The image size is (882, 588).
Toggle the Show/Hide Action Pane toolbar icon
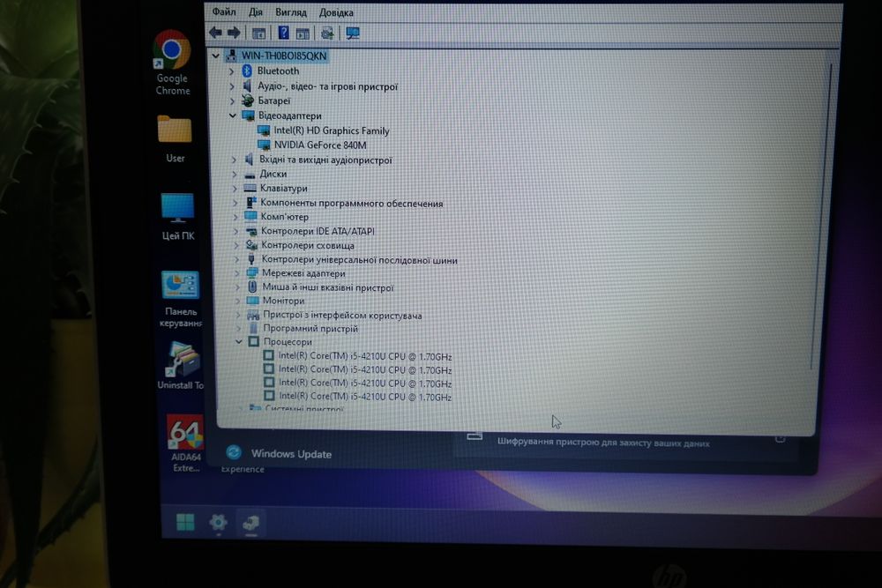click(303, 33)
